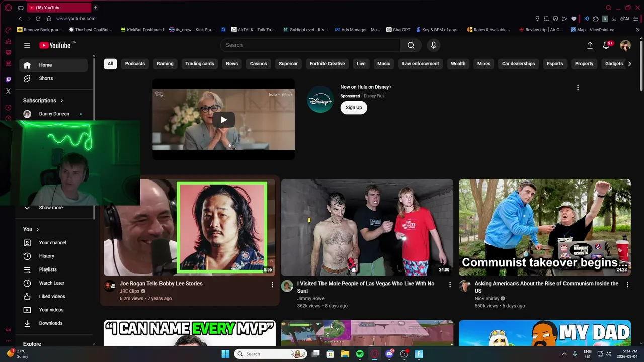Click the YouTube search input field
This screenshot has width=644, height=362.
click(310, 45)
